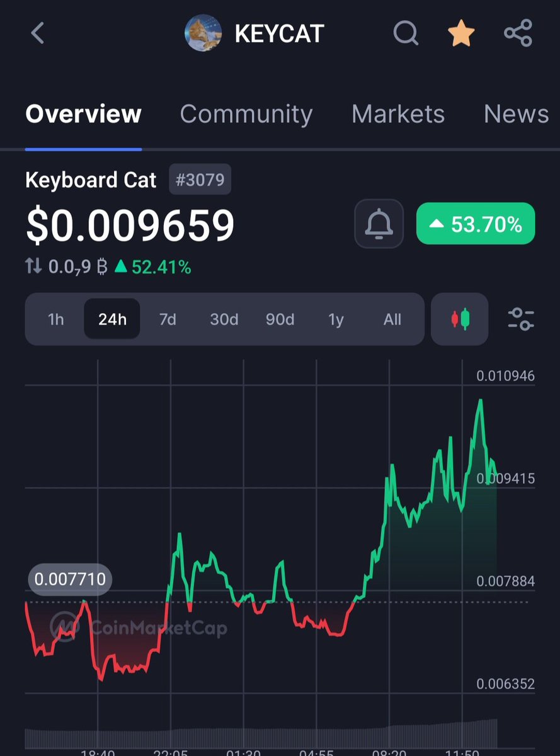Switch to candlestick chart view
Viewport: 560px width, 756px height.
point(460,319)
